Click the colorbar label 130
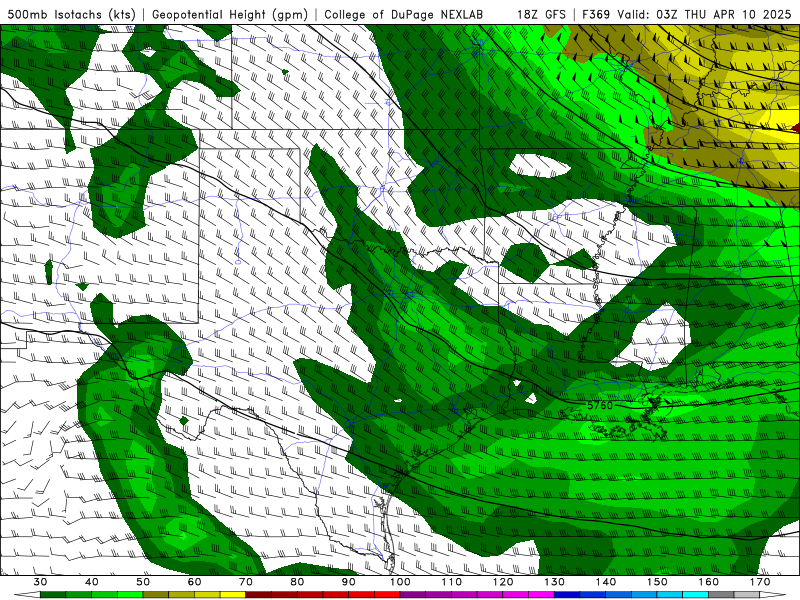The height and width of the screenshot is (600, 800). click(555, 582)
